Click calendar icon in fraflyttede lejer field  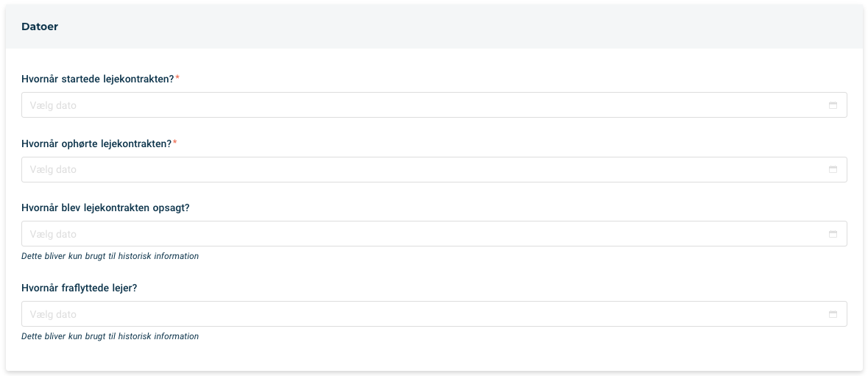coord(833,314)
